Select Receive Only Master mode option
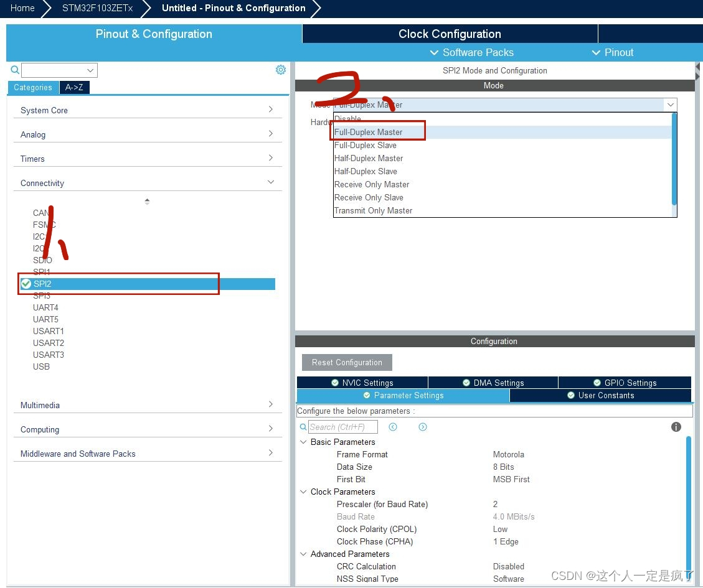This screenshot has width=703, height=588. 502,184
